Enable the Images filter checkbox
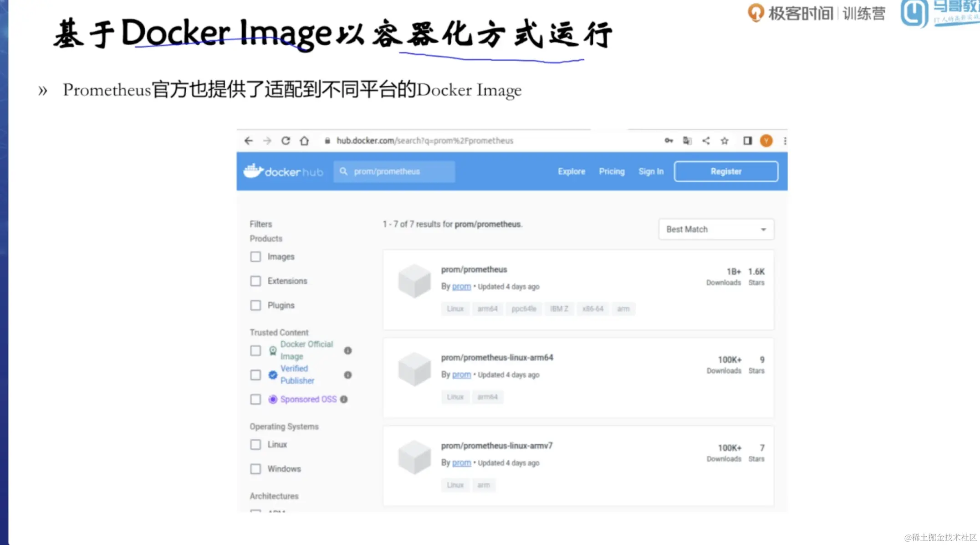Image resolution: width=980 pixels, height=545 pixels. pos(255,257)
